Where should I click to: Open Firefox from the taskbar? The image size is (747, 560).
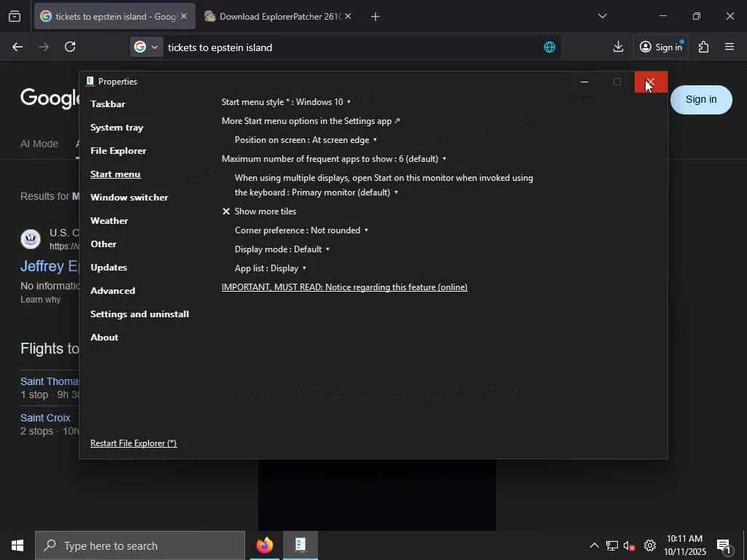tap(265, 545)
